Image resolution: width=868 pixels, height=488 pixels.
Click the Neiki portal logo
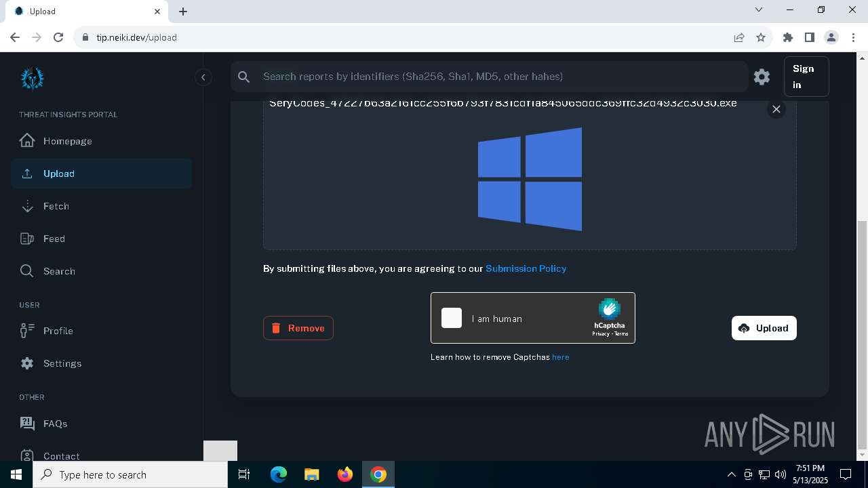click(x=32, y=79)
